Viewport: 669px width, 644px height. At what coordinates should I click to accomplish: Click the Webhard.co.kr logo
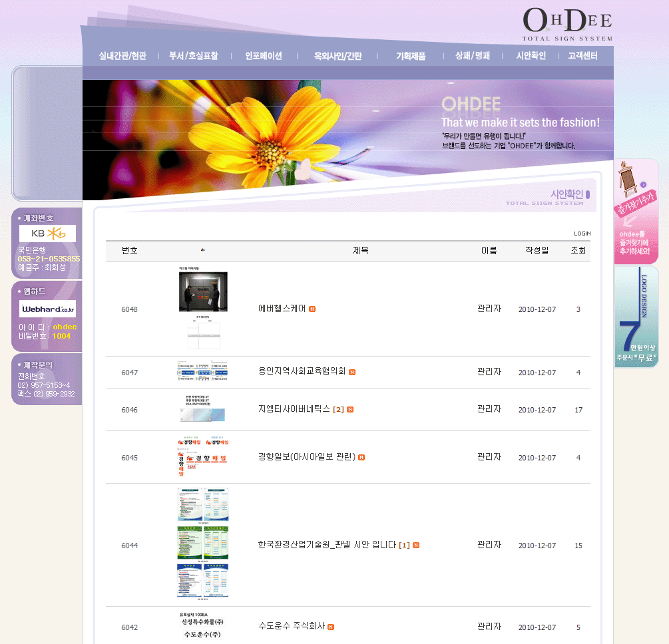[x=47, y=309]
